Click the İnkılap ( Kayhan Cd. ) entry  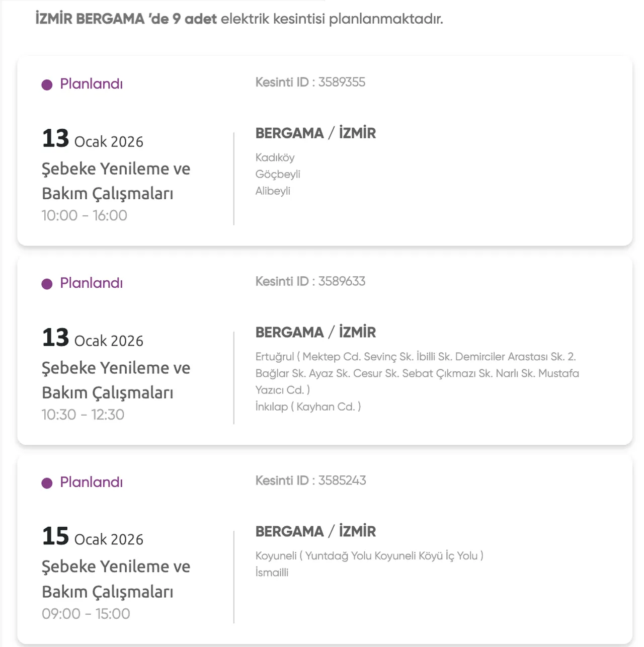coord(308,407)
